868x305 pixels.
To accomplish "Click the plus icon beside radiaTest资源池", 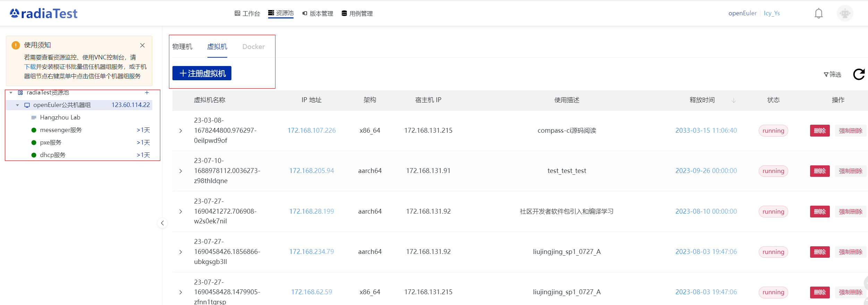I will pyautogui.click(x=147, y=93).
